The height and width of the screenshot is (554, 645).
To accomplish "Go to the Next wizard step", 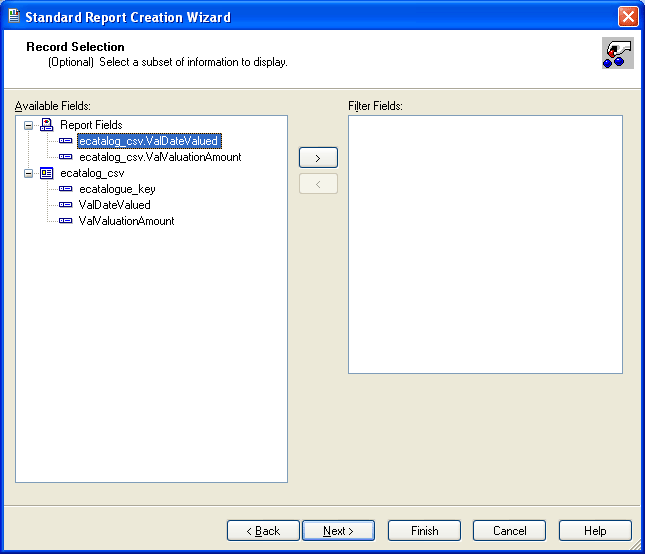I will pos(338,531).
